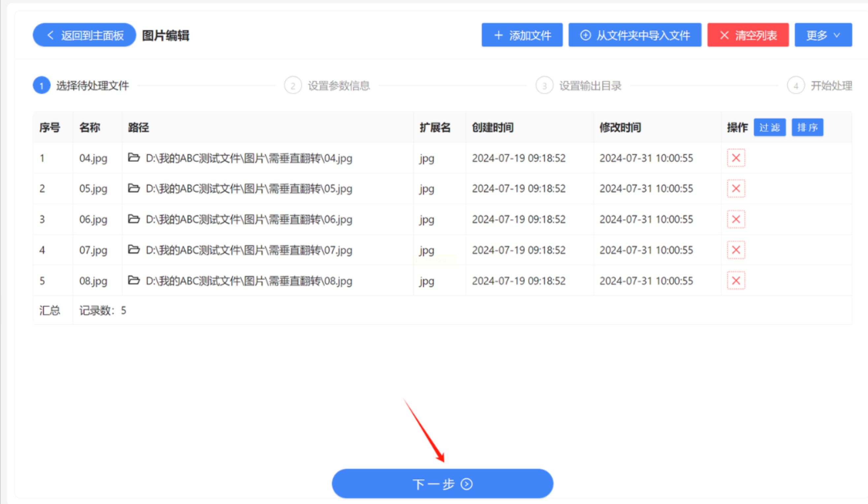This screenshot has height=504, width=868.
Task: Delete 08.jpg entry via red X
Action: (x=736, y=281)
